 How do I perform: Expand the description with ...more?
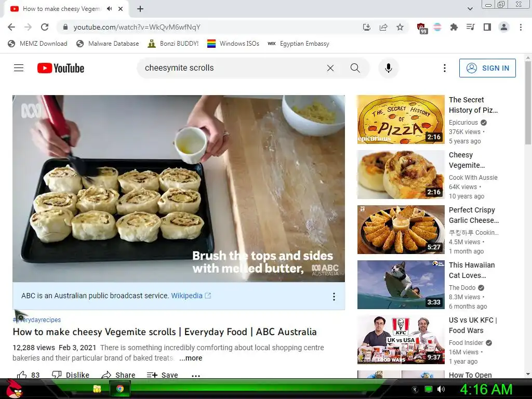point(191,358)
